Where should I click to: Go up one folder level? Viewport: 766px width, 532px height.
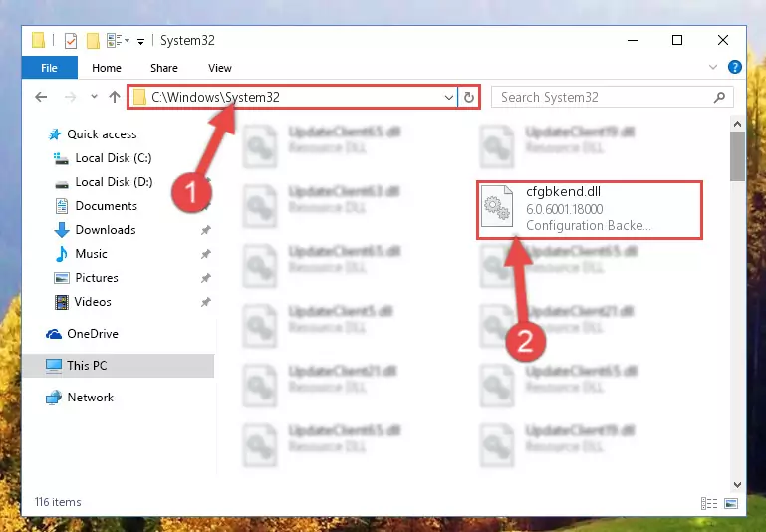point(115,97)
